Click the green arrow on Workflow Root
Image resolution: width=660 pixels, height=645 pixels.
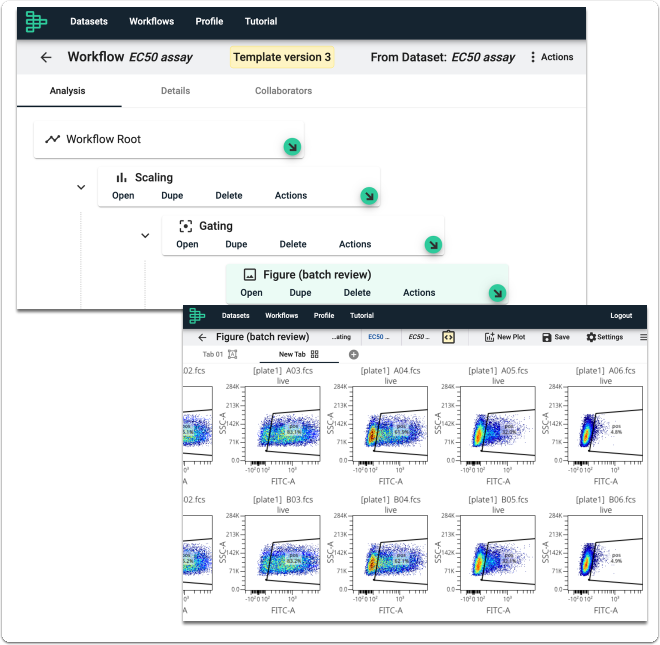point(292,147)
